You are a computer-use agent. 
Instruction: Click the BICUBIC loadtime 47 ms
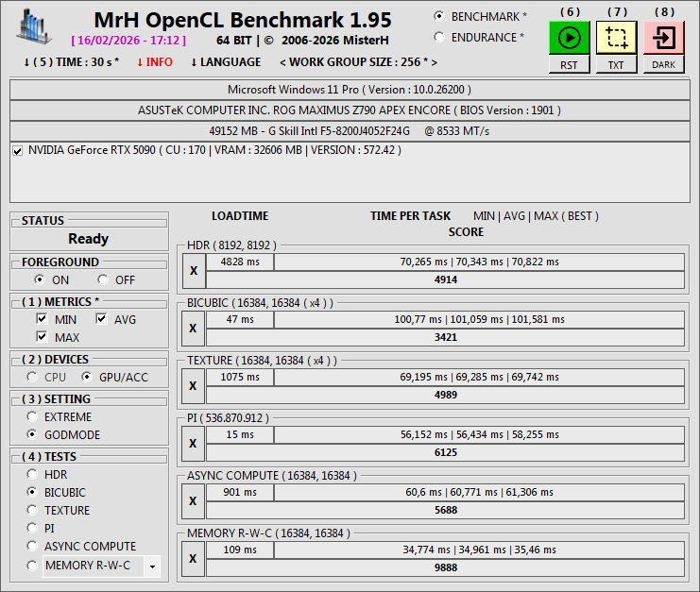click(x=240, y=319)
